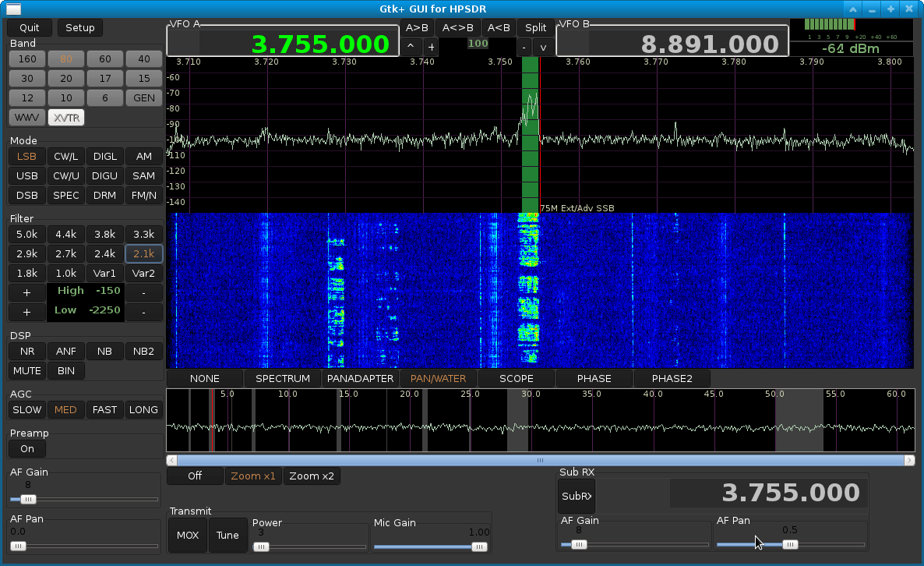The width and height of the screenshot is (924, 566).
Task: Switch to the SCOPE display tab
Action: pyautogui.click(x=516, y=378)
